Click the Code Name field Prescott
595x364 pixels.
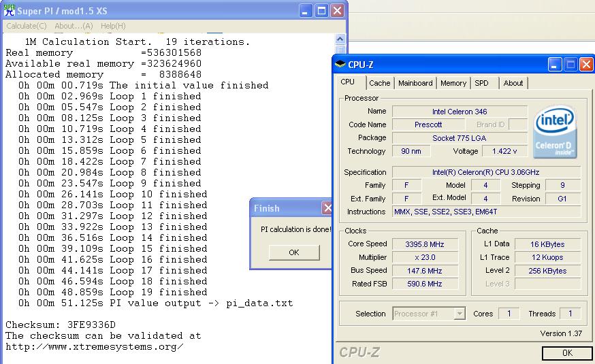tap(428, 125)
